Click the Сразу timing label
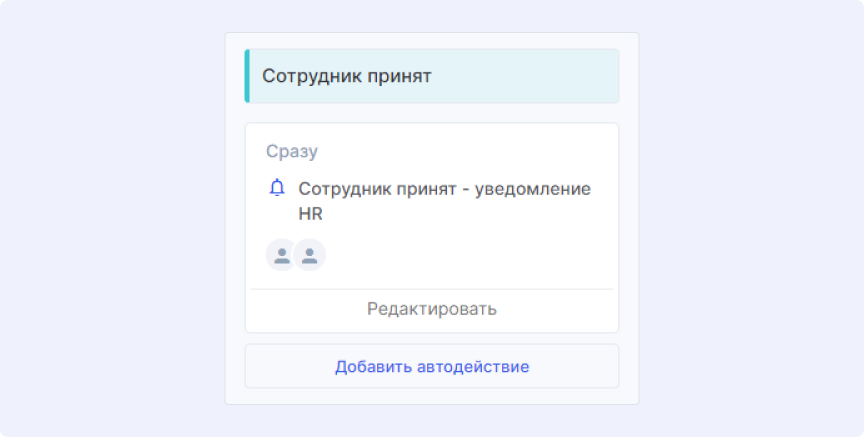The height and width of the screenshot is (437, 864). pos(291,152)
